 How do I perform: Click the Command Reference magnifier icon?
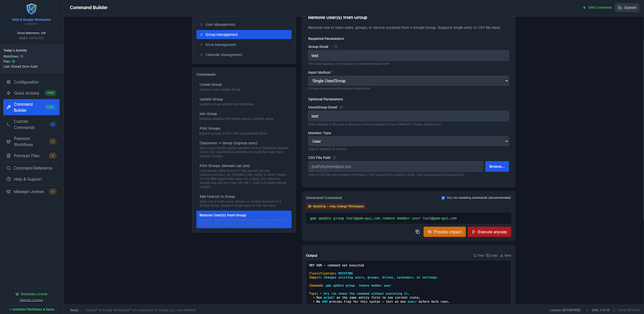9,168
